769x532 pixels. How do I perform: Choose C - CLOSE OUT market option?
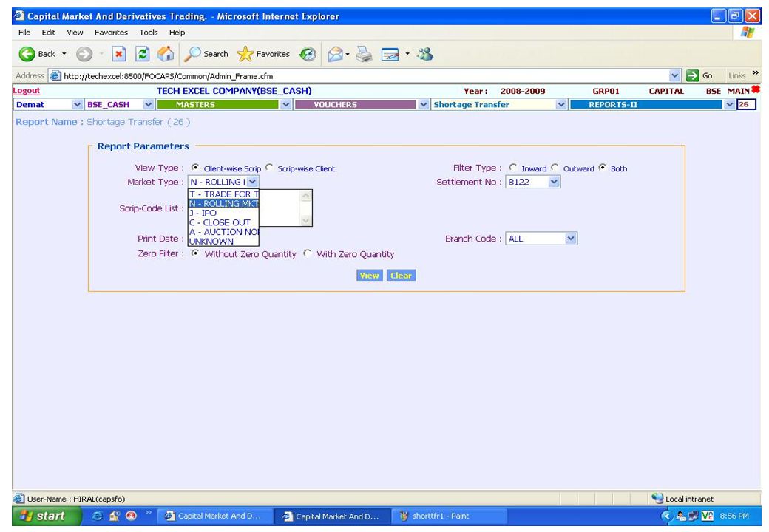(x=223, y=222)
